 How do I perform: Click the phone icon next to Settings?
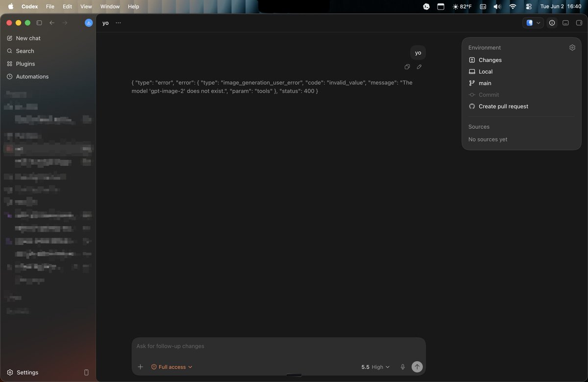86,372
